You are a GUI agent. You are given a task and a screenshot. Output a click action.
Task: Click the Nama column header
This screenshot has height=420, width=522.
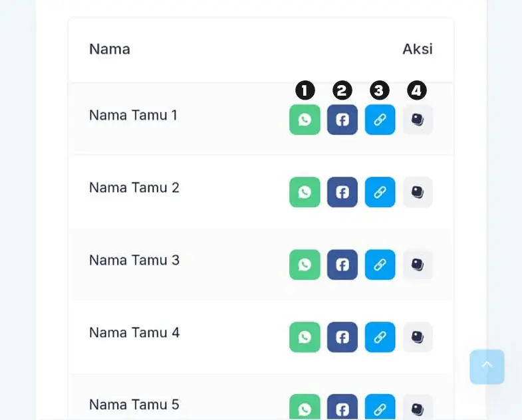pyautogui.click(x=110, y=49)
